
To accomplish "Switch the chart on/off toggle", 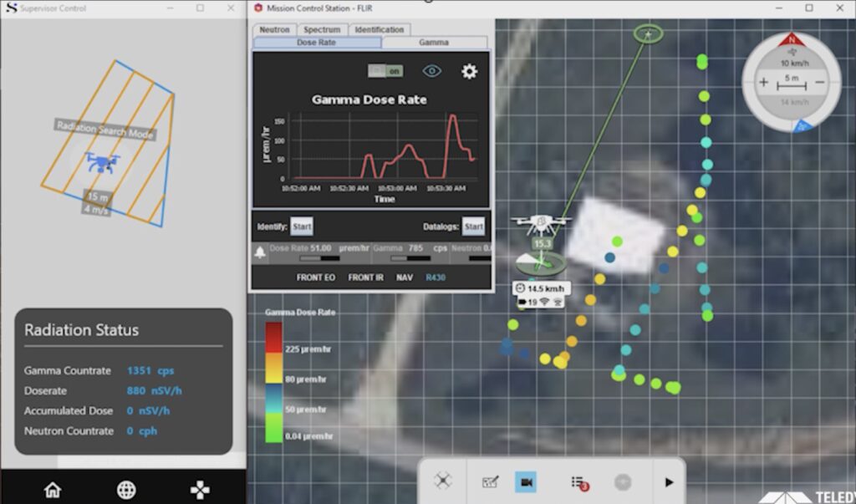I will 385,72.
